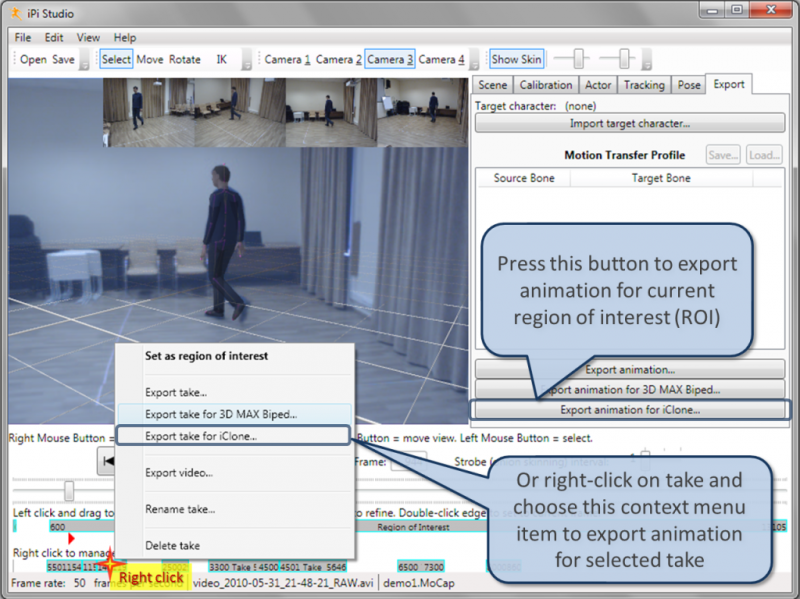The image size is (800, 599).
Task: Activate the Rotate tool
Action: (x=185, y=59)
